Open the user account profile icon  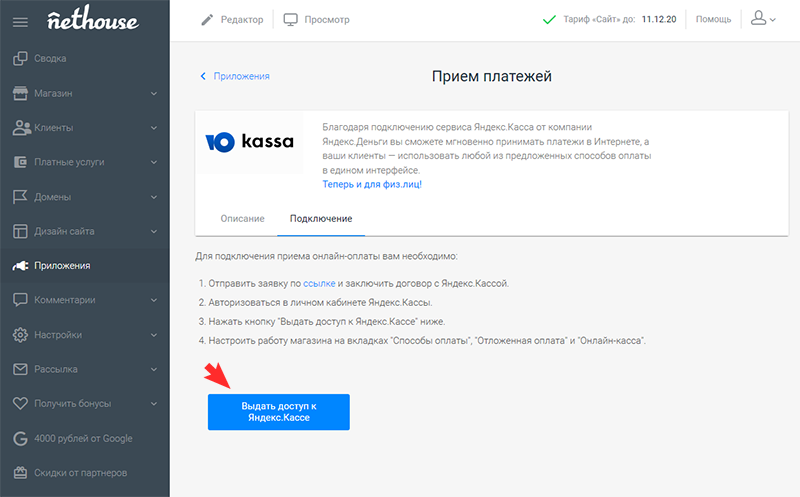tap(758, 18)
